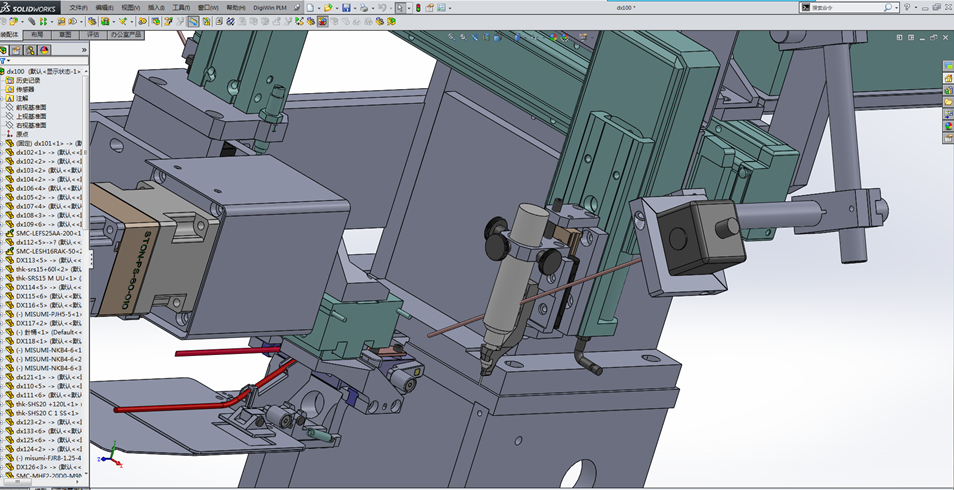Click the Save floppy disk icon
Image resolution: width=954 pixels, height=490 pixels.
coord(346,8)
